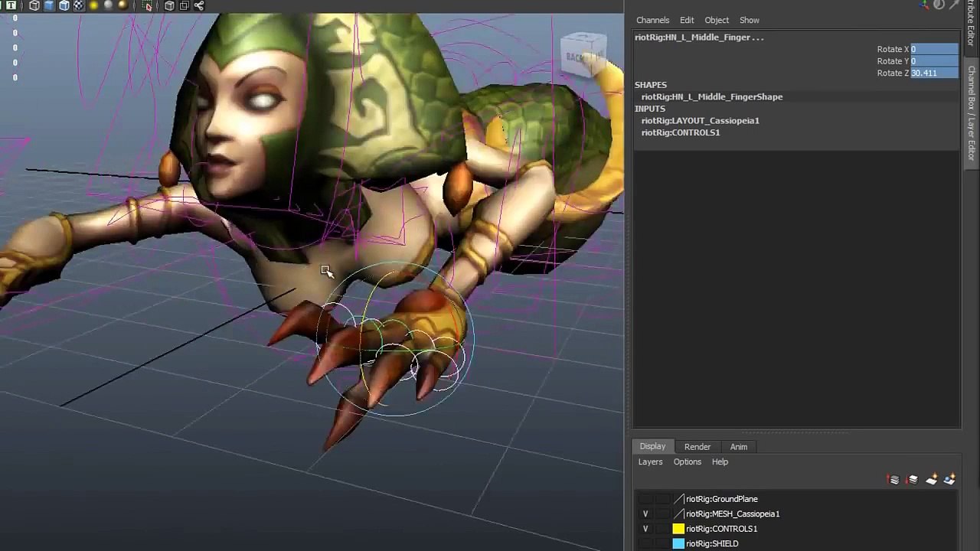Switch to the Display layer tab
The width and height of the screenshot is (980, 551).
652,446
